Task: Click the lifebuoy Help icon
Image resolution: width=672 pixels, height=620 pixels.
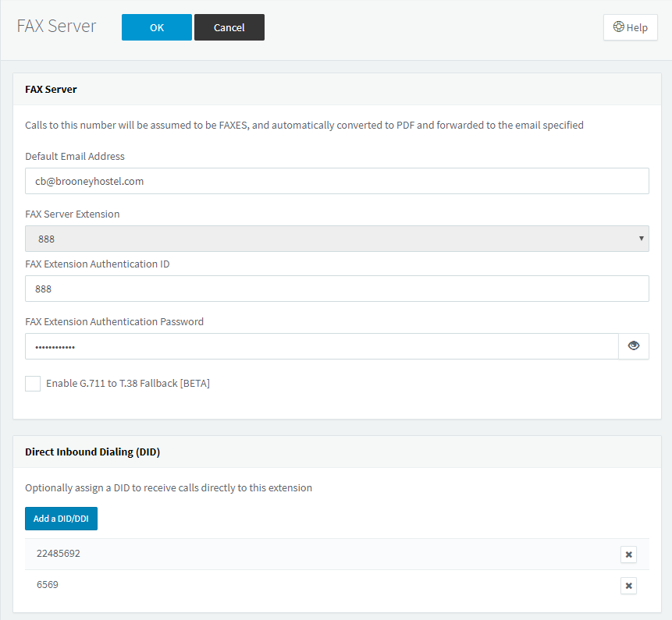Action: click(x=618, y=27)
